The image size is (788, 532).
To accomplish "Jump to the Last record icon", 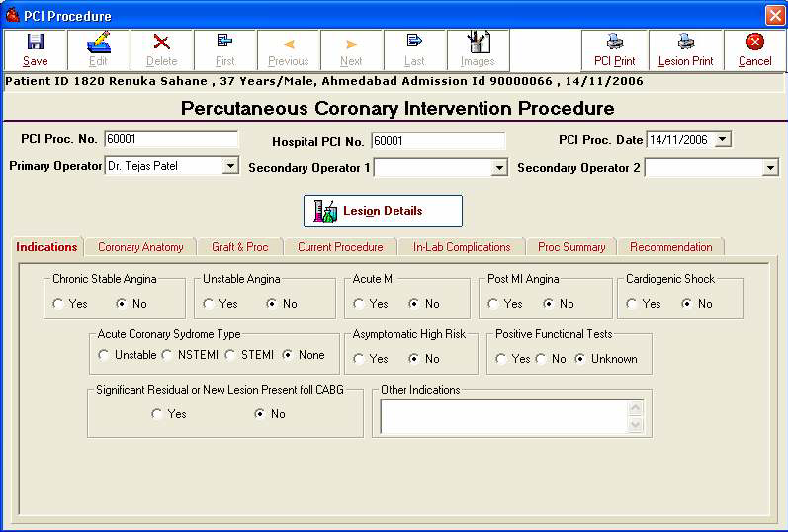I will click(x=415, y=43).
